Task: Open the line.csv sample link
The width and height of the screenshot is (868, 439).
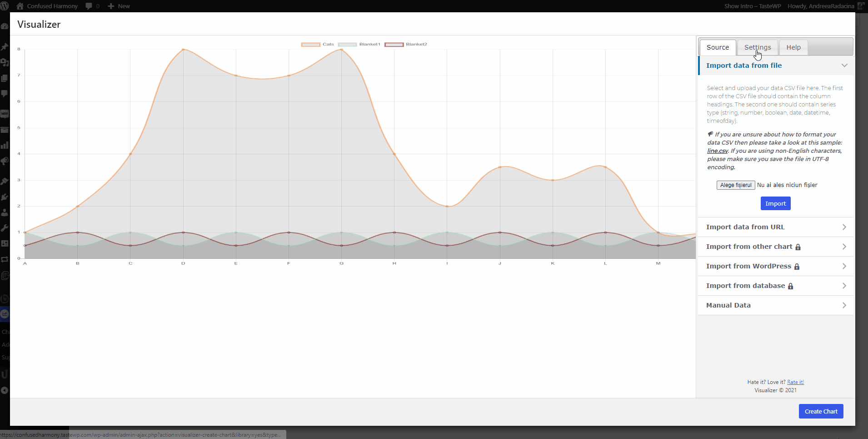Action: (717, 151)
